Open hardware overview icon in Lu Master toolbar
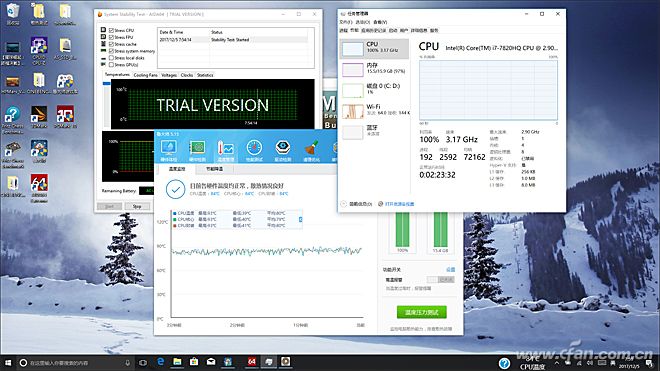The width and height of the screenshot is (660, 371). pyautogui.click(x=168, y=151)
